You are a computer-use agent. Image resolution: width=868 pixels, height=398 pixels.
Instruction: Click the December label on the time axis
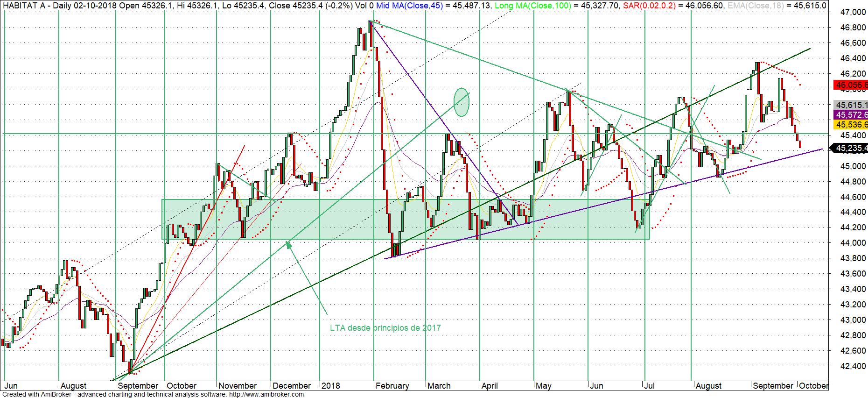click(292, 386)
